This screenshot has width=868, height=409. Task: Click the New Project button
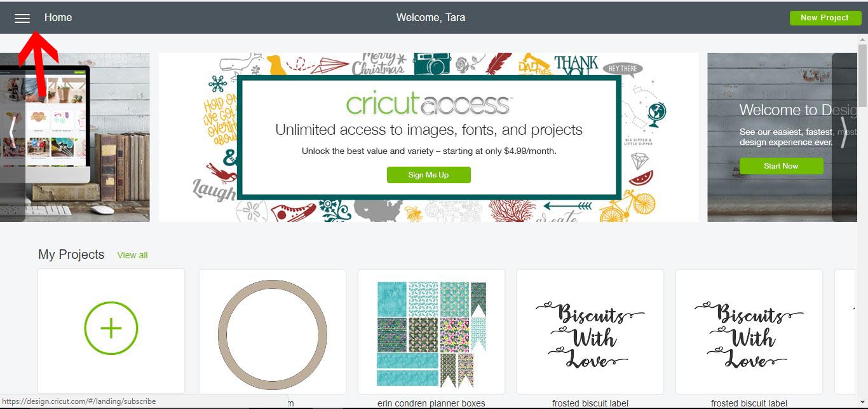click(825, 18)
